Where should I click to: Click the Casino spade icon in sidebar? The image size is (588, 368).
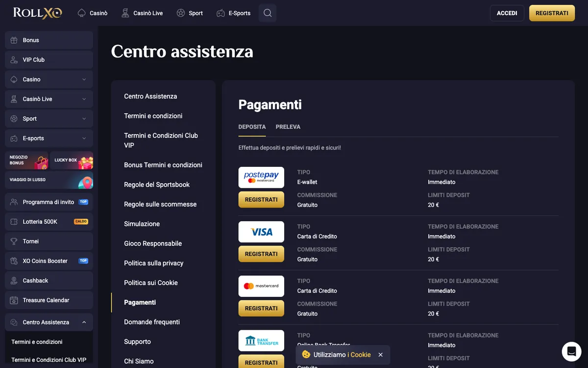[x=14, y=79]
